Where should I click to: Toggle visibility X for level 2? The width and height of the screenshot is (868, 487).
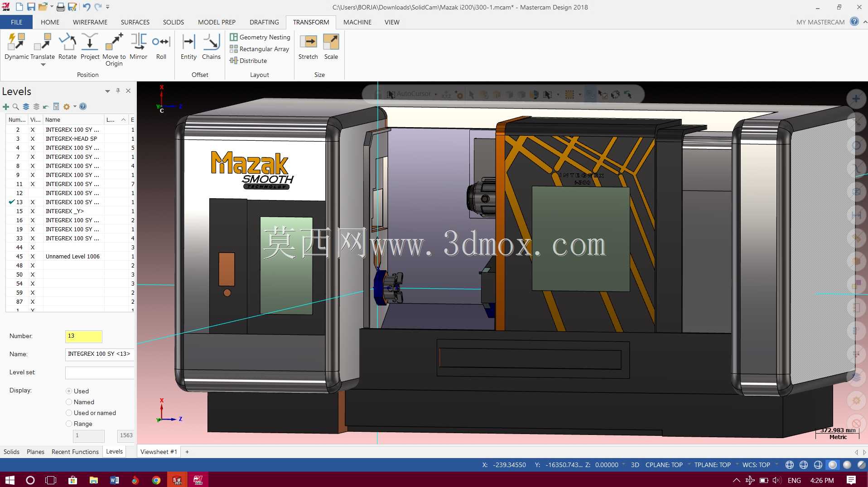(x=33, y=130)
